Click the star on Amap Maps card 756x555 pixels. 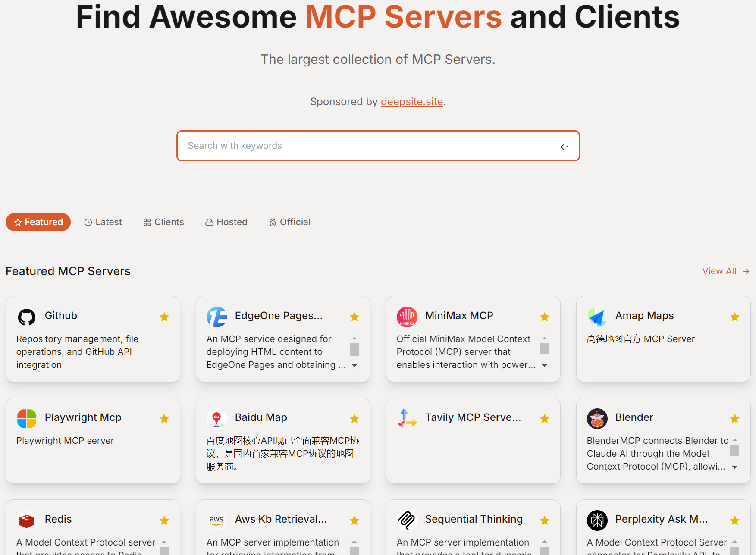click(735, 317)
